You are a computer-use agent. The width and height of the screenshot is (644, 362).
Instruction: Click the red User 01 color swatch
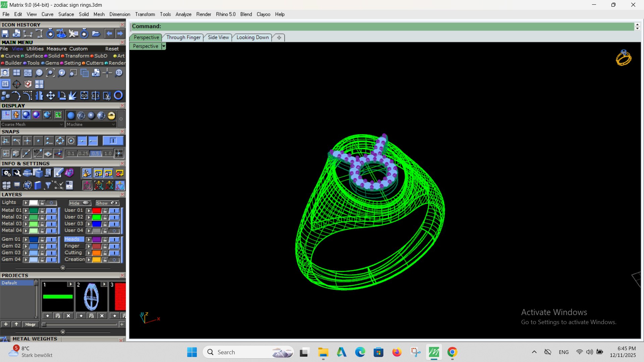click(97, 210)
